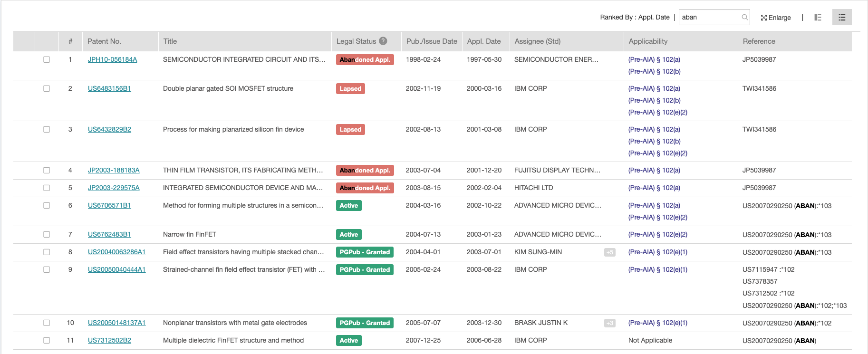Click PGPub - Granted badge for US20050148137A1
The height and width of the screenshot is (354, 868).
tap(365, 323)
